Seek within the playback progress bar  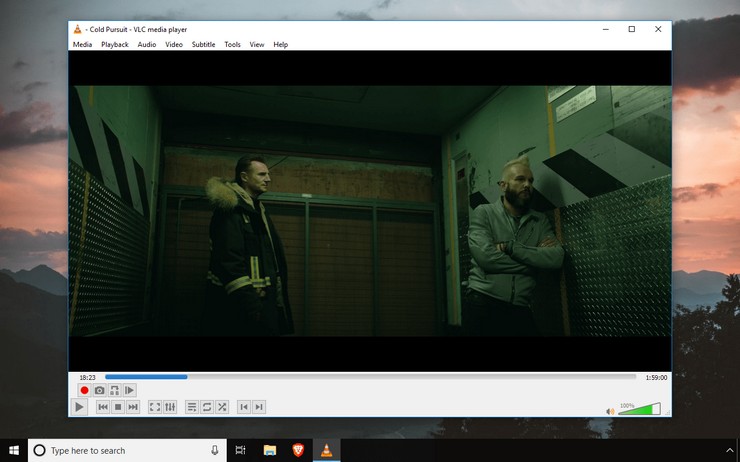(370, 377)
